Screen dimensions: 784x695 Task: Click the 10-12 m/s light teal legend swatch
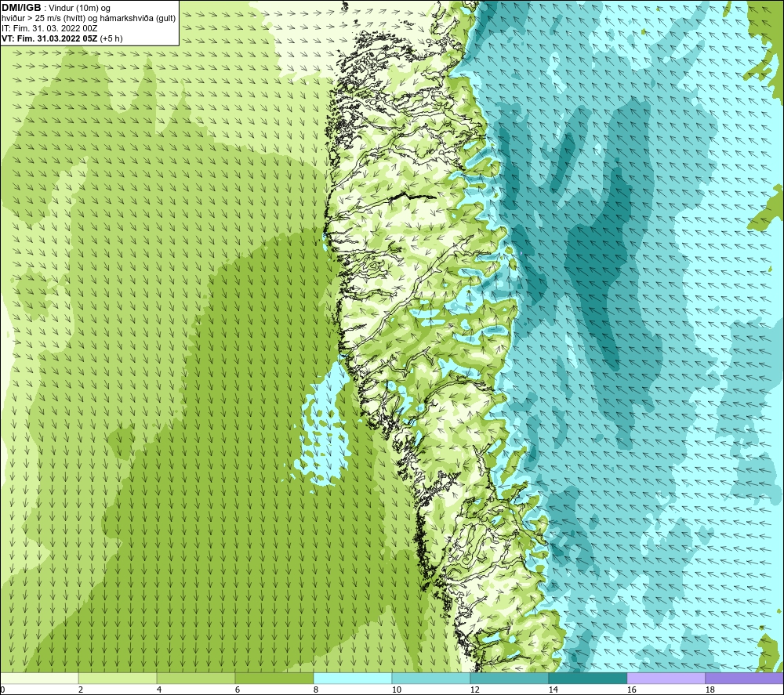[x=430, y=678]
